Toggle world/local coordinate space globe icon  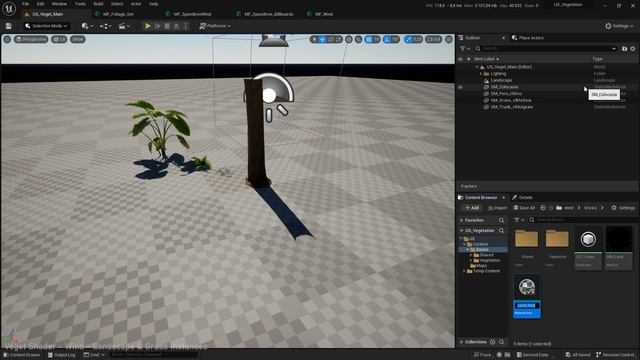click(349, 39)
